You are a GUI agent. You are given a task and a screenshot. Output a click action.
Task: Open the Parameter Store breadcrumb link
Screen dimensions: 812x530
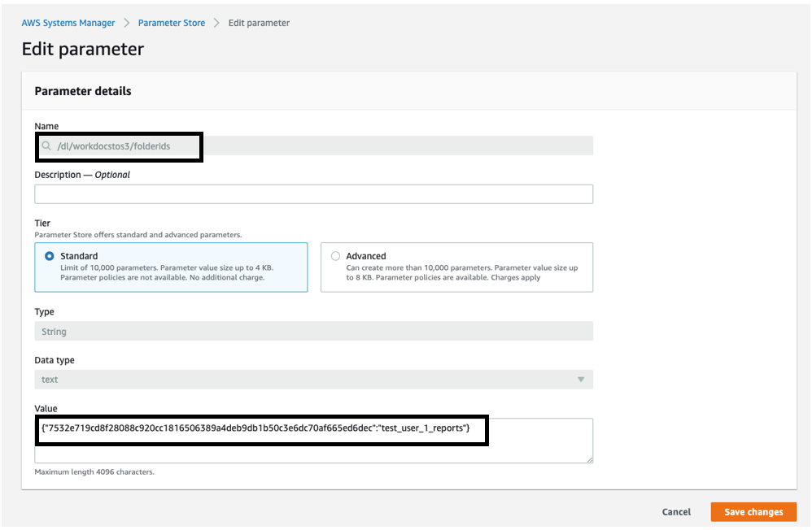(x=171, y=22)
